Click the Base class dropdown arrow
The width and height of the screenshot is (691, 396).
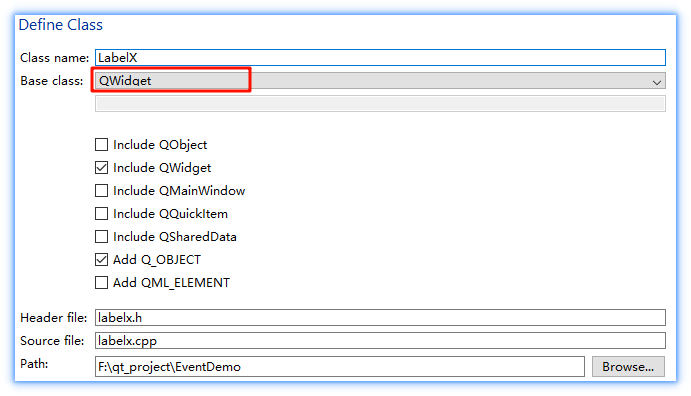tap(657, 82)
